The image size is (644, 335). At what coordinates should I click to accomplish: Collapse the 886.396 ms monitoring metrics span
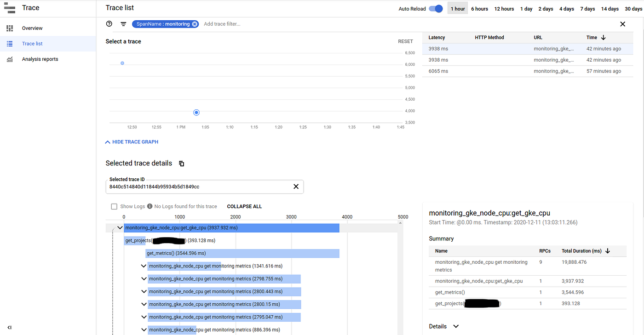[x=144, y=330]
